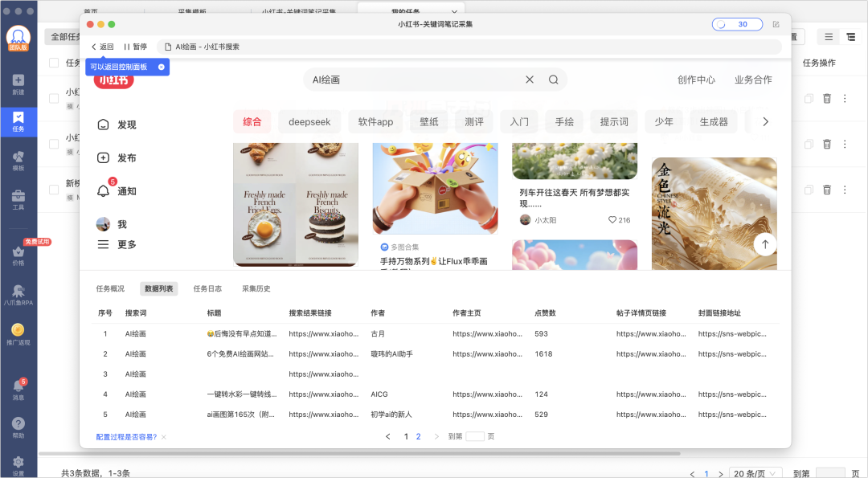Screen dimensions: 868x478
Task: Switch to grouped tree view icon in task window
Action: [850, 37]
